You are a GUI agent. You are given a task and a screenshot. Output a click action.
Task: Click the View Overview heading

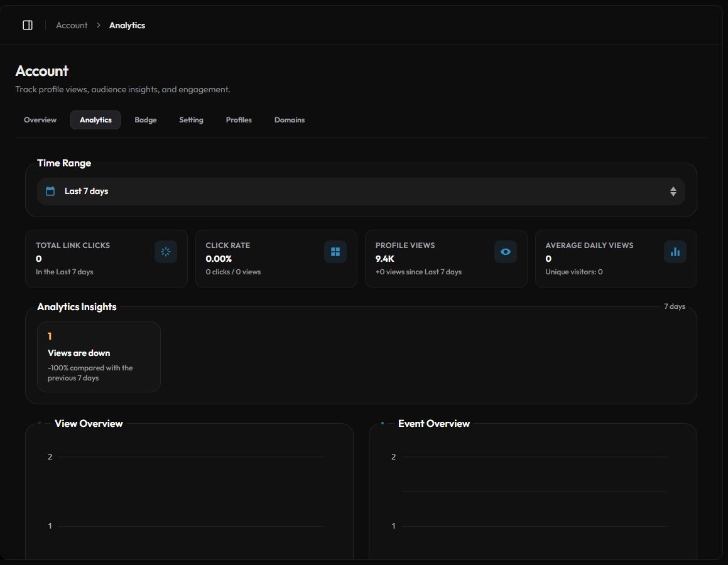tap(89, 424)
